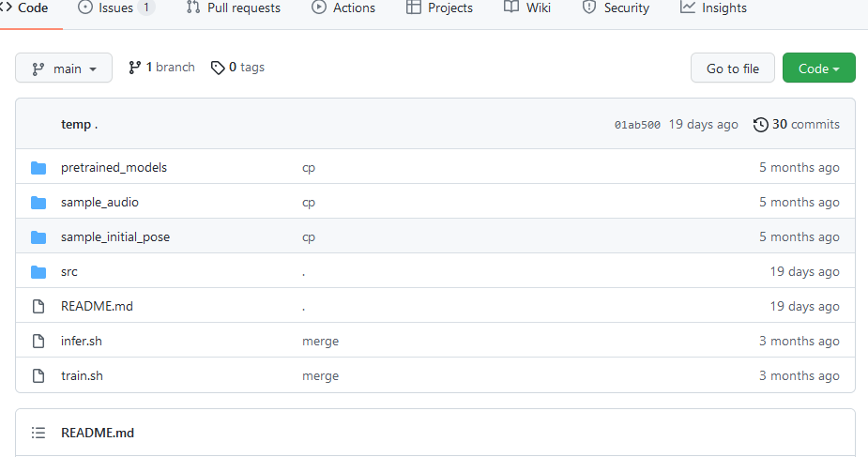868x457 pixels.
Task: Click the src folder icon
Action: click(38, 271)
